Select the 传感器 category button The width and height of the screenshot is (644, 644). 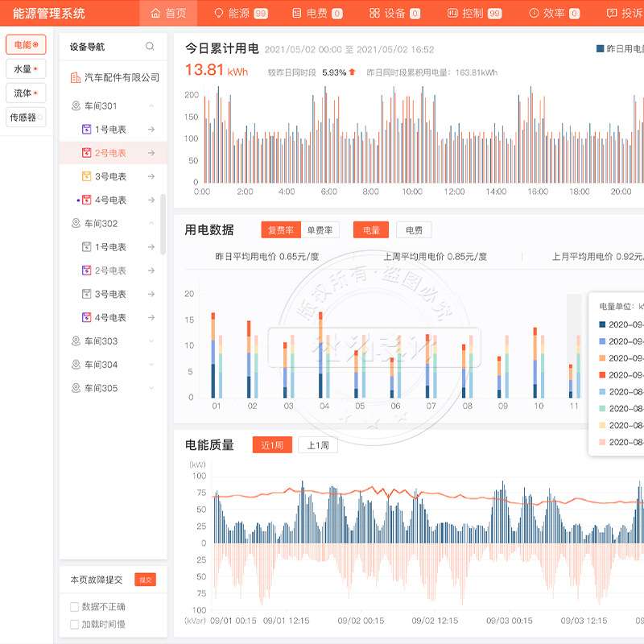26,118
